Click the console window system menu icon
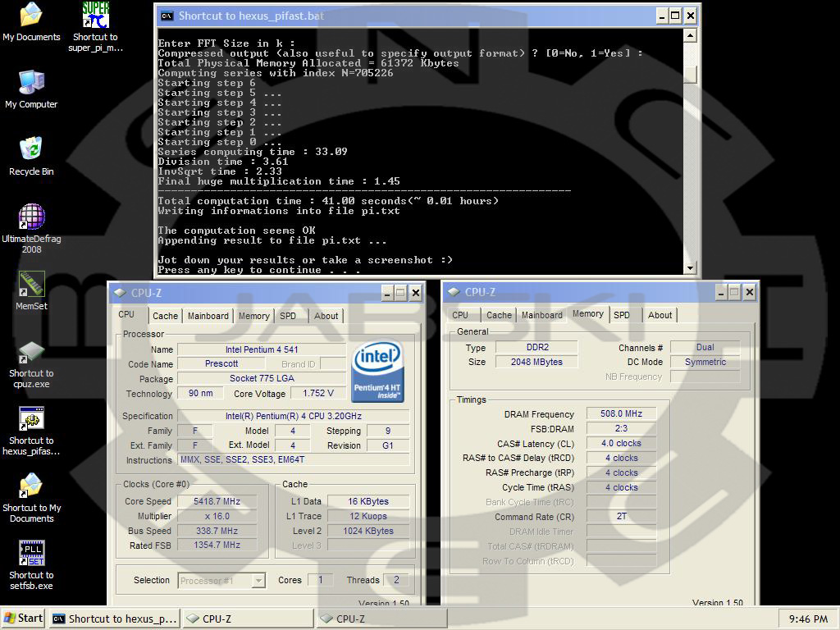 click(x=167, y=16)
